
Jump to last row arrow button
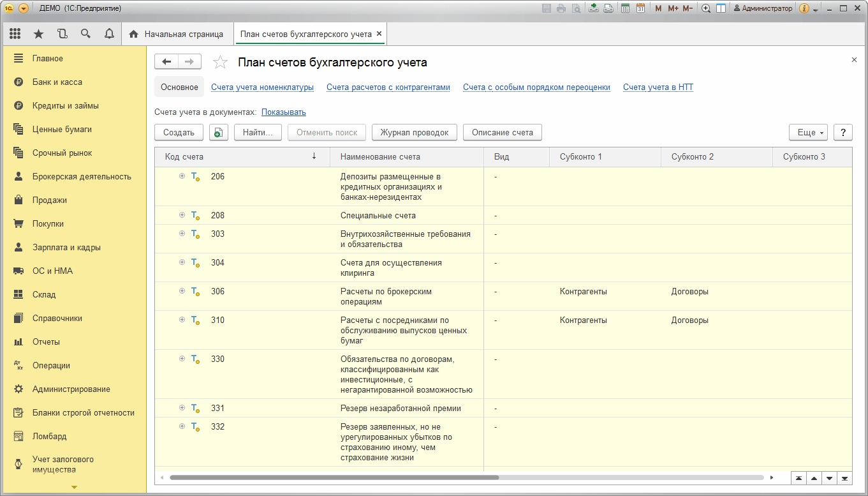[x=845, y=478]
